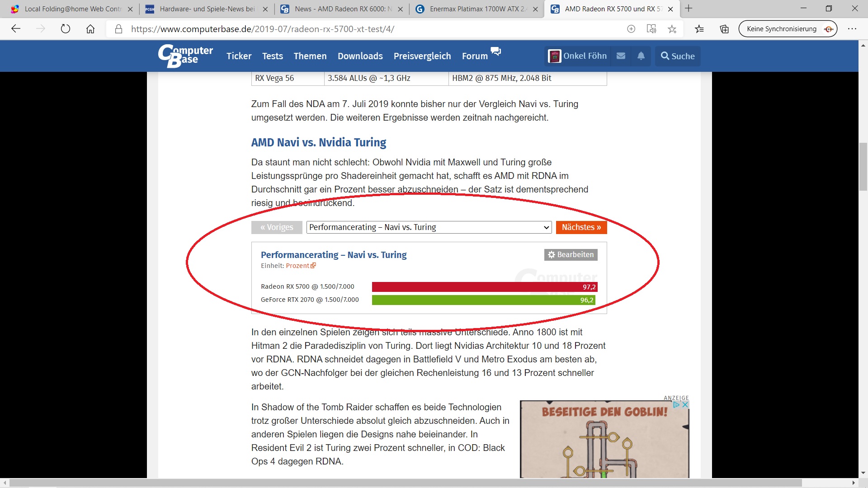This screenshot has height=488, width=868.
Task: Click the Bearbeiten chart button
Action: tap(571, 255)
